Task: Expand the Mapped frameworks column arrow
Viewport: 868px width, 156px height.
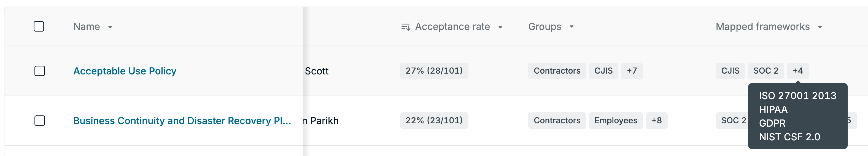Action: (820, 27)
